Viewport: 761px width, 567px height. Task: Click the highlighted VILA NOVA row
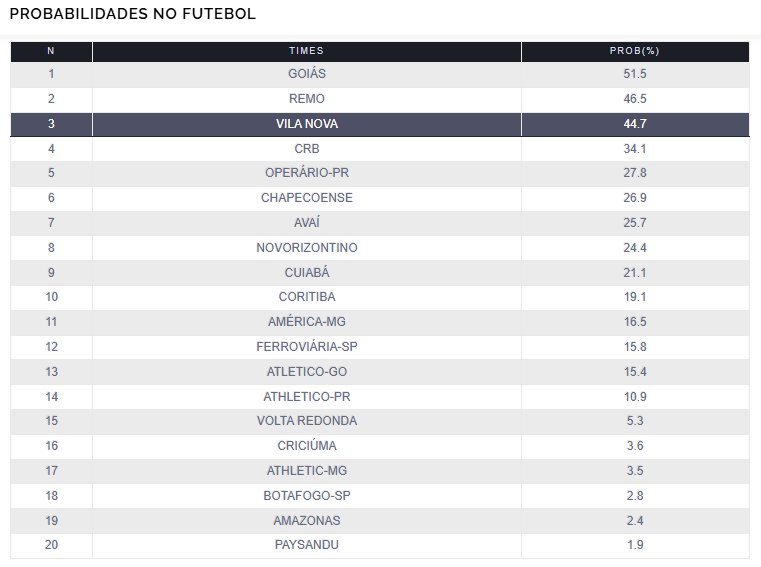point(380,124)
